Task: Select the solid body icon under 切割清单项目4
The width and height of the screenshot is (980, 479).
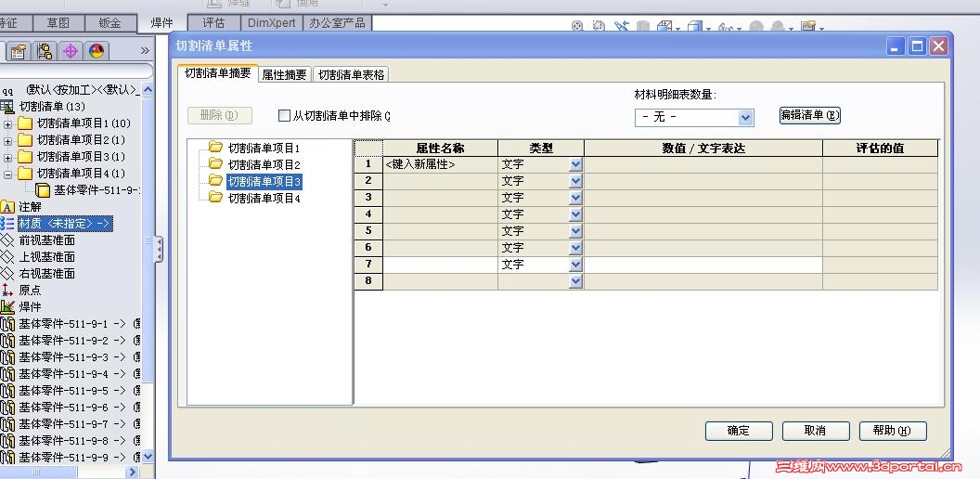Action: [x=43, y=190]
